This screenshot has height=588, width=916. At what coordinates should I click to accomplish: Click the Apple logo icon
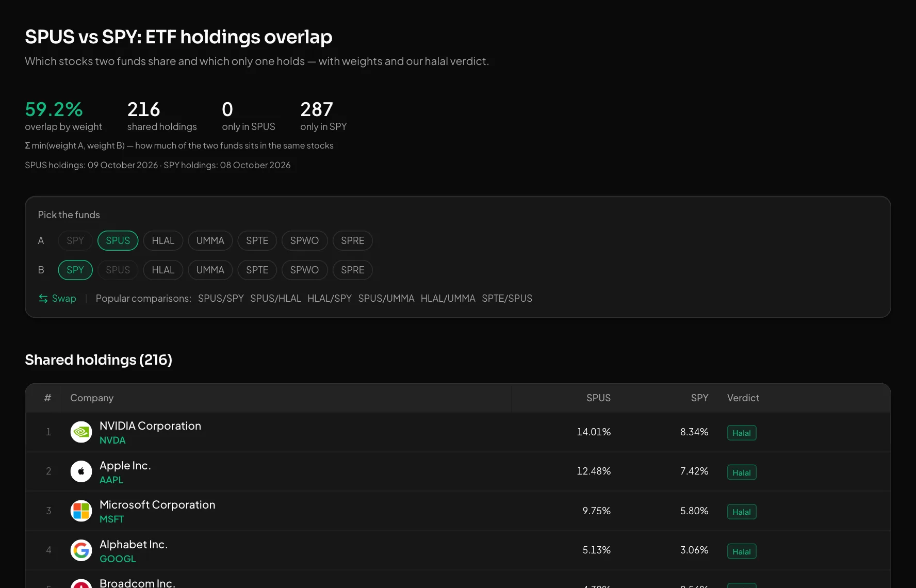click(81, 471)
